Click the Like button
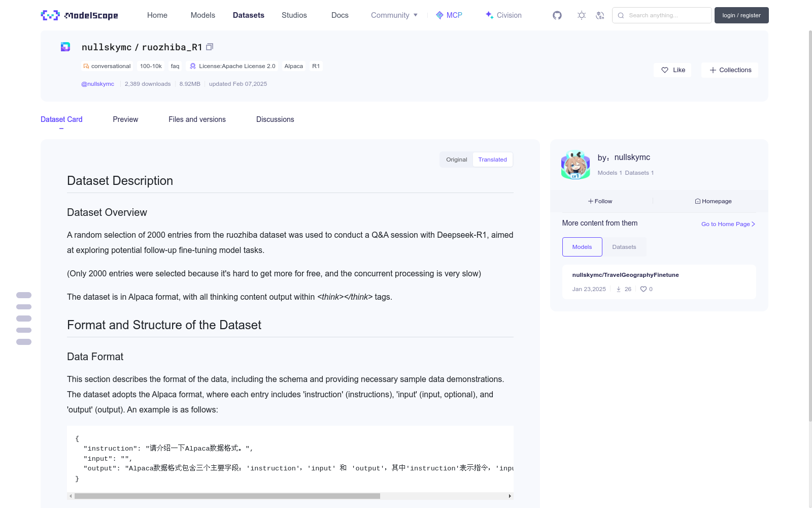Viewport: 812px width, 508px height. [x=672, y=70]
